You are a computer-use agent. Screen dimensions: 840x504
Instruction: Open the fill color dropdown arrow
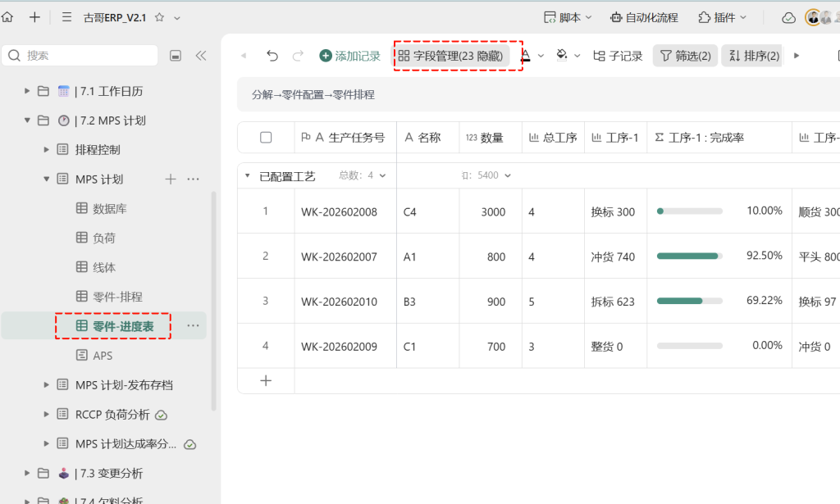point(577,56)
